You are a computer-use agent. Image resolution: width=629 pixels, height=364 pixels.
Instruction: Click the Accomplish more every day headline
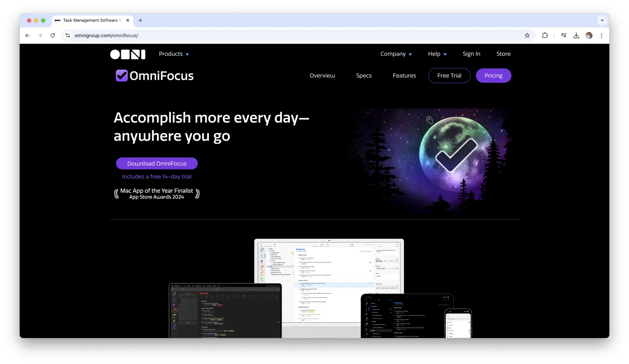(211, 127)
